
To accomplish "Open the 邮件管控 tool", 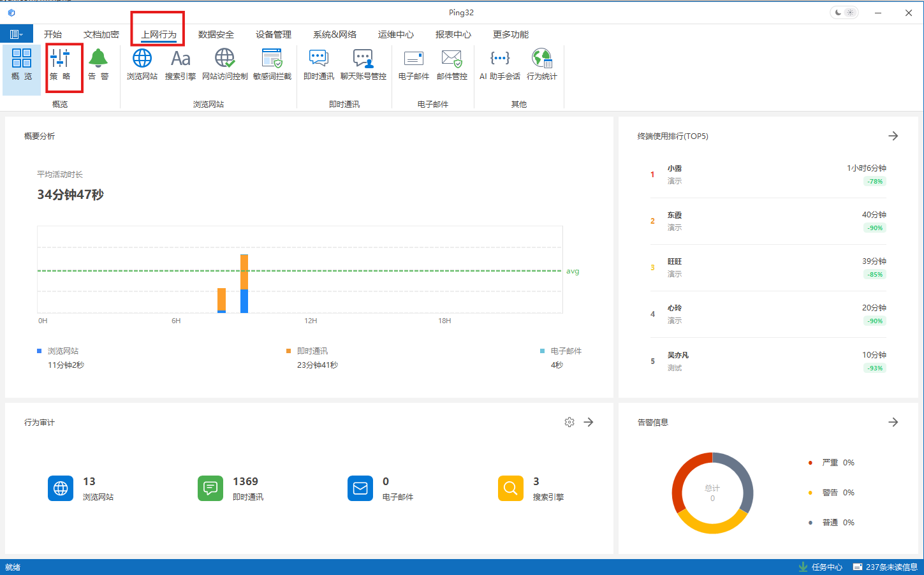I will [x=451, y=64].
